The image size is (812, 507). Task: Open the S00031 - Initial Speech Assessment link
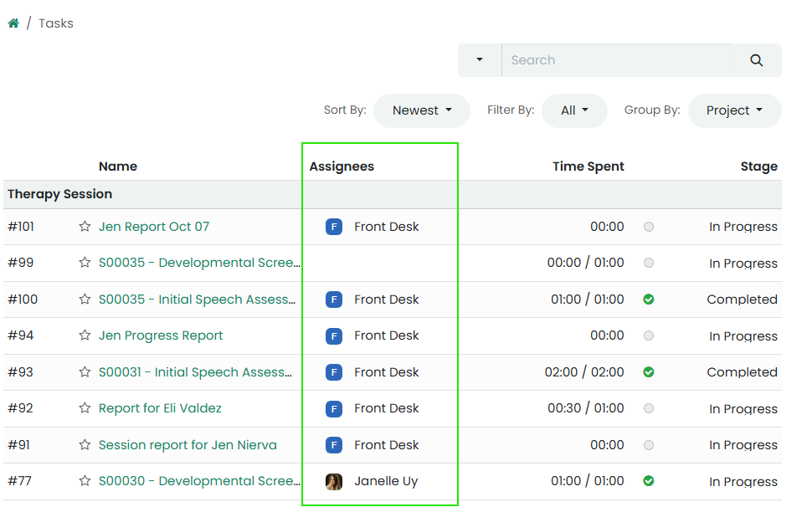[196, 372]
